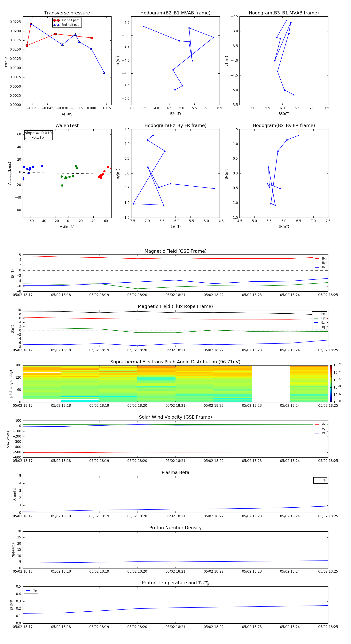Click the 'Hodogram(B2_B1 MVAB frame)' title
The width and height of the screenshot is (351, 644).
[175, 13]
